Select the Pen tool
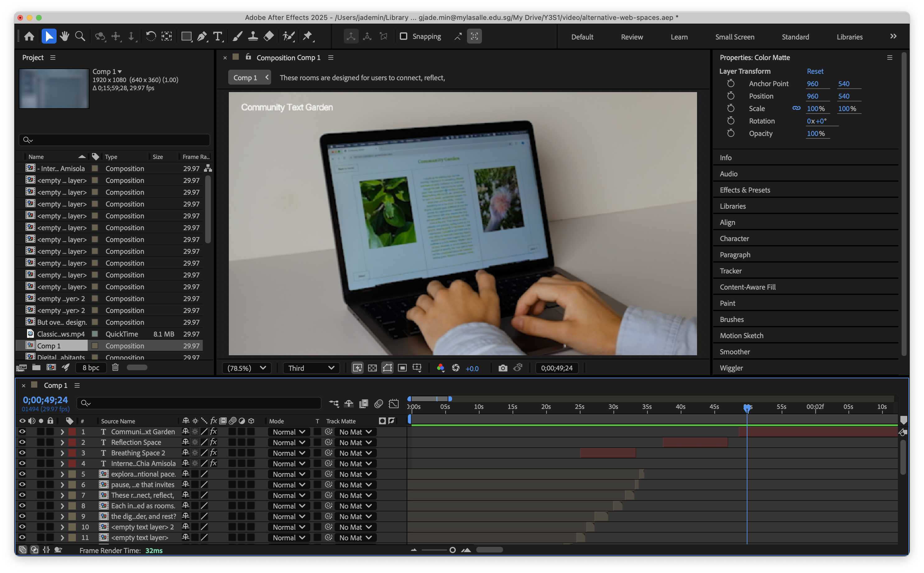Viewport: 924px width, 573px height. coord(202,36)
